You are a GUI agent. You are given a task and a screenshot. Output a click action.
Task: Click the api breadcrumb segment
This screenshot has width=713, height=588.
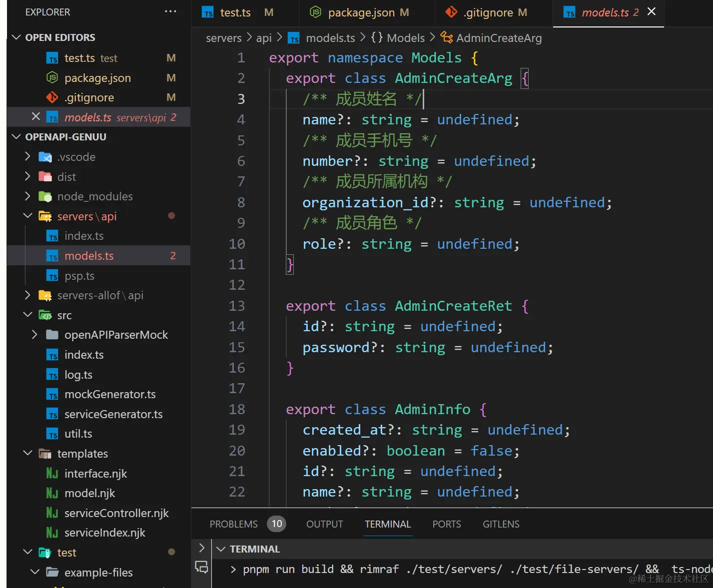(x=264, y=38)
